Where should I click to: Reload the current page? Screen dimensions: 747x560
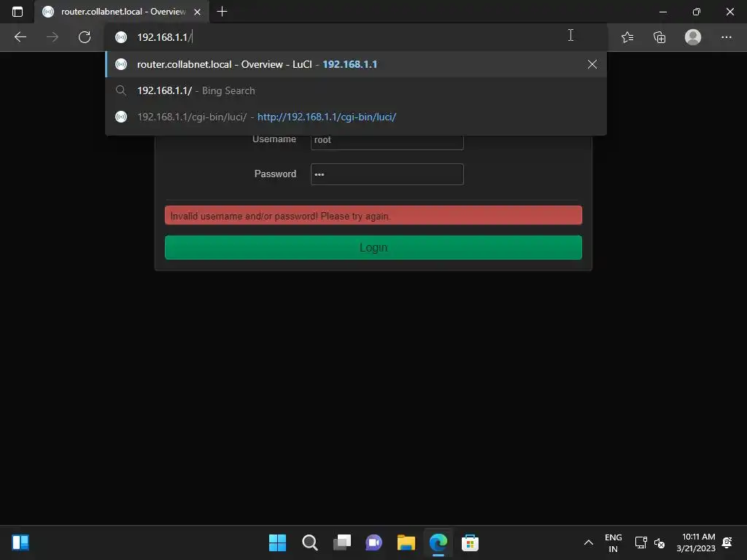pos(85,37)
